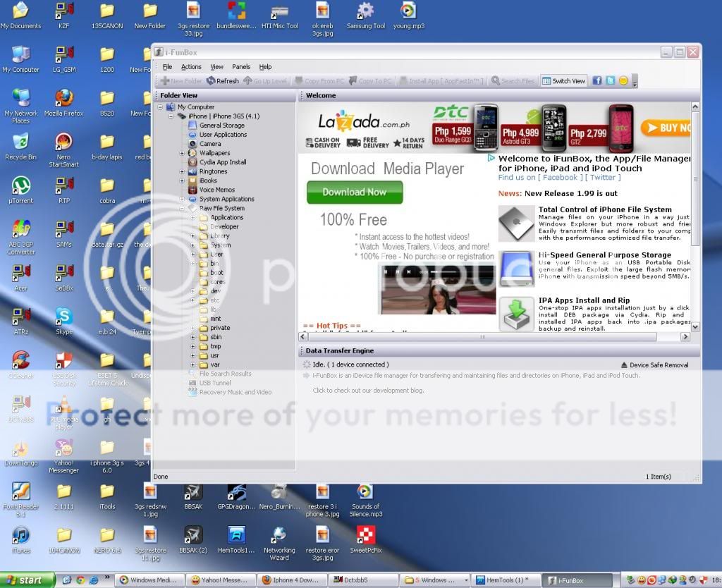The height and width of the screenshot is (588, 722).
Task: Open the Twitter link in welcome text
Action: (603, 177)
